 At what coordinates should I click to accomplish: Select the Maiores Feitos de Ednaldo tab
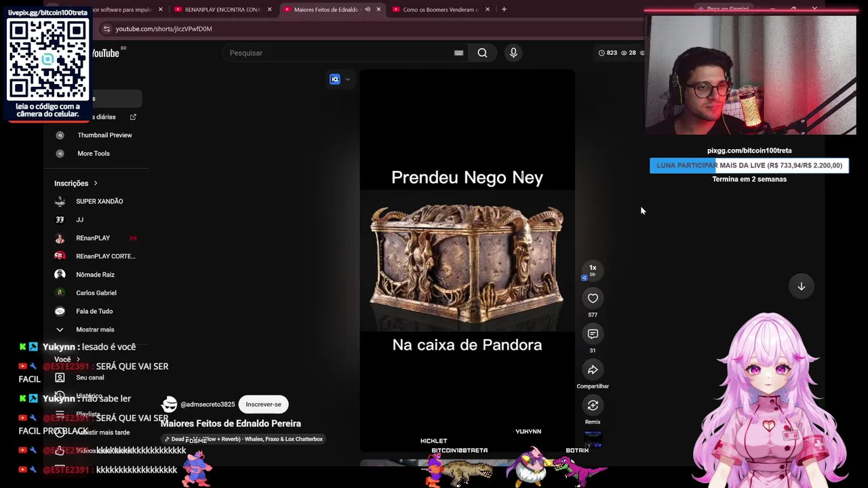coord(332,9)
